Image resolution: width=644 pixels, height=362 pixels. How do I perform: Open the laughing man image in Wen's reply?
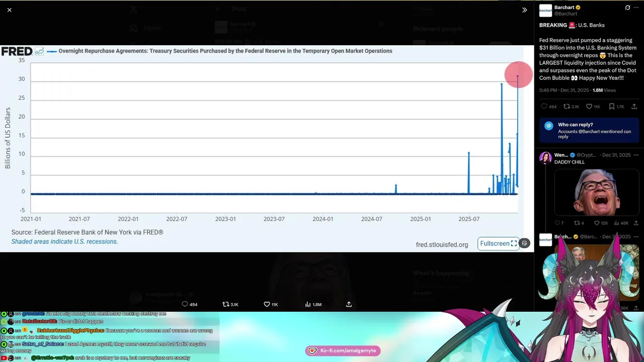coord(597,193)
